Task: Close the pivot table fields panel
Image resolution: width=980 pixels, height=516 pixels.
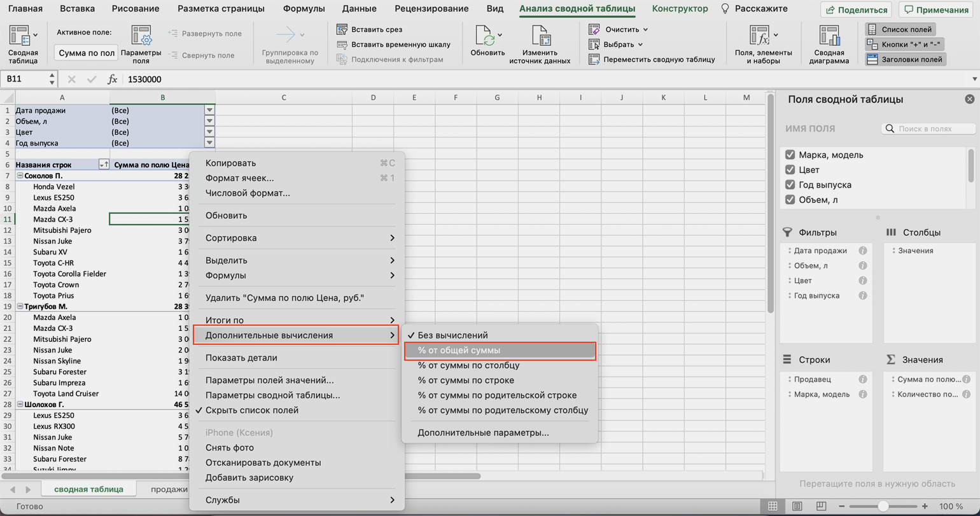Action: (969, 99)
